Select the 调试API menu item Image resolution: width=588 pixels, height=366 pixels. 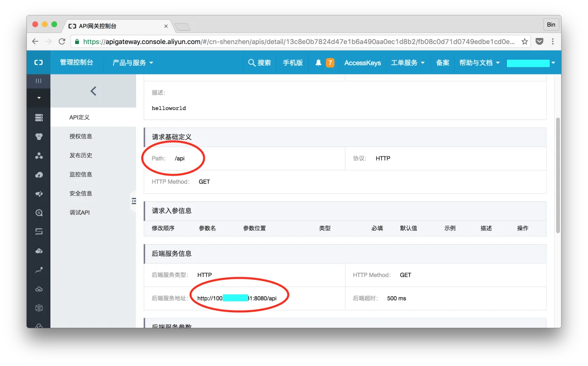93,212
